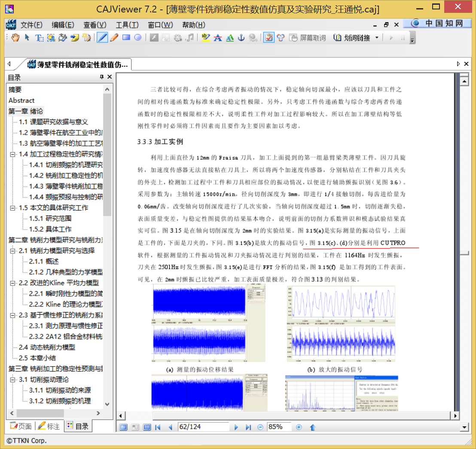The height and width of the screenshot is (449, 476).
Task: Click the zoom percentage field 85%
Action: click(x=279, y=427)
